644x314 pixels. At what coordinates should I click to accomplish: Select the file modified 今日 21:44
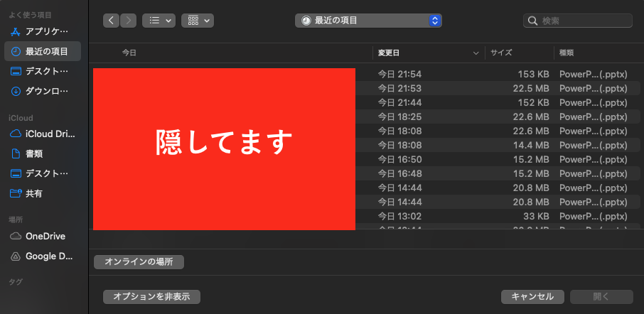[366, 102]
